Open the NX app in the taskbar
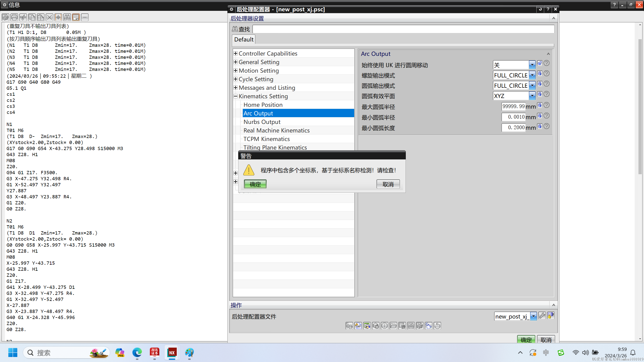 click(172, 352)
